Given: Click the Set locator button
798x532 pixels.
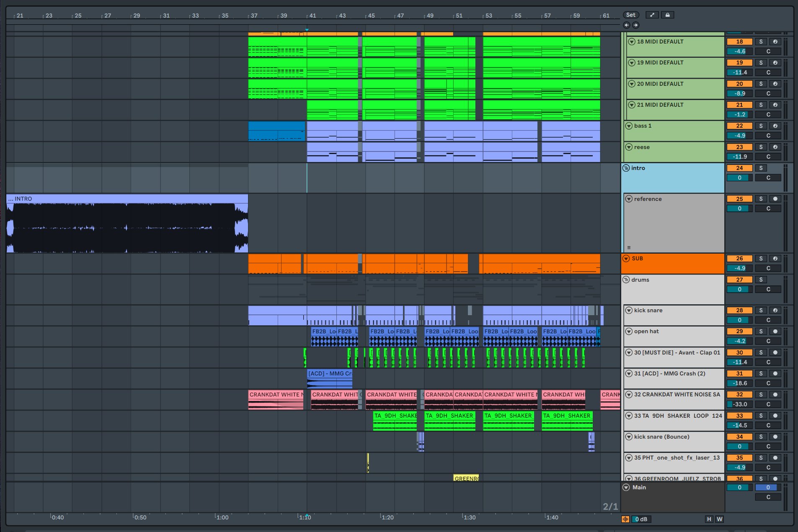Looking at the screenshot, I should coord(630,15).
